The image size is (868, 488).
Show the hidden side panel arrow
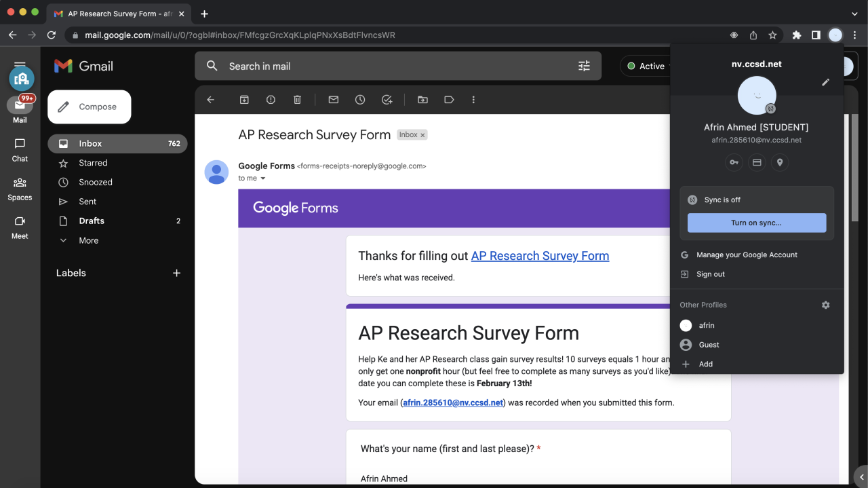(861, 477)
